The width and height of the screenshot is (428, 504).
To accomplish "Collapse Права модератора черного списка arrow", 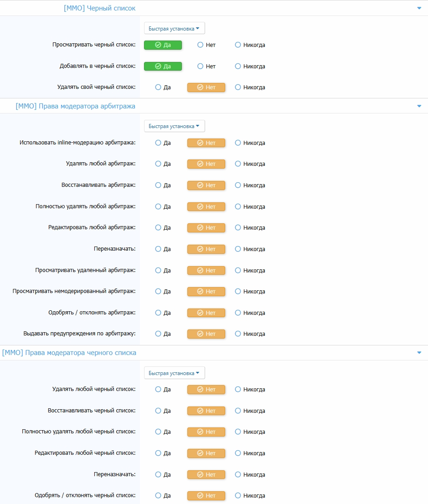I will (419, 353).
